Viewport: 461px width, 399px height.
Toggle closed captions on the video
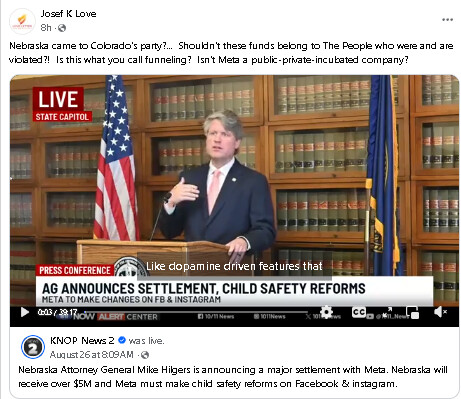pyautogui.click(x=359, y=312)
